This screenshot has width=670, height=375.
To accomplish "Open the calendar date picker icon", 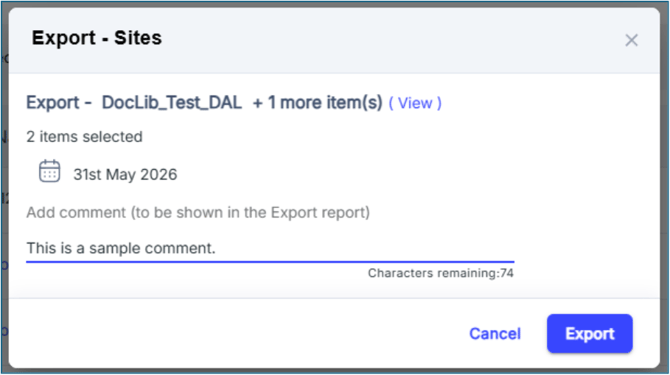I will 50,171.
